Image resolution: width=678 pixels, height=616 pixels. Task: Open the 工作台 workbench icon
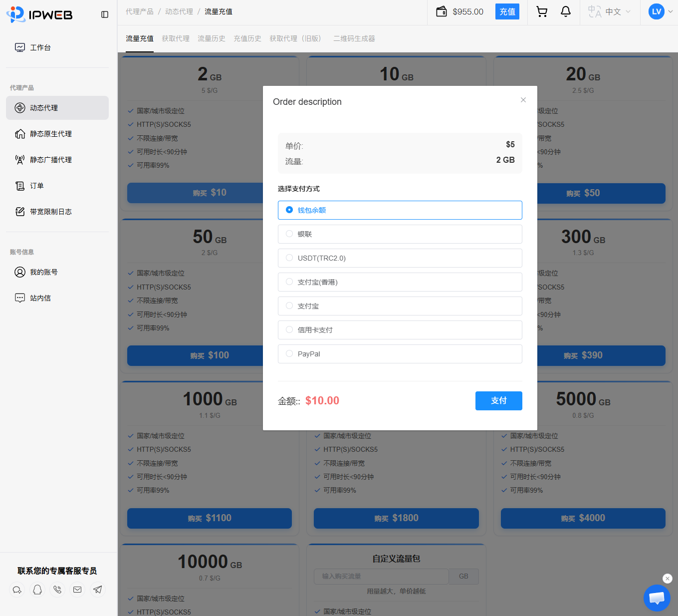point(20,47)
